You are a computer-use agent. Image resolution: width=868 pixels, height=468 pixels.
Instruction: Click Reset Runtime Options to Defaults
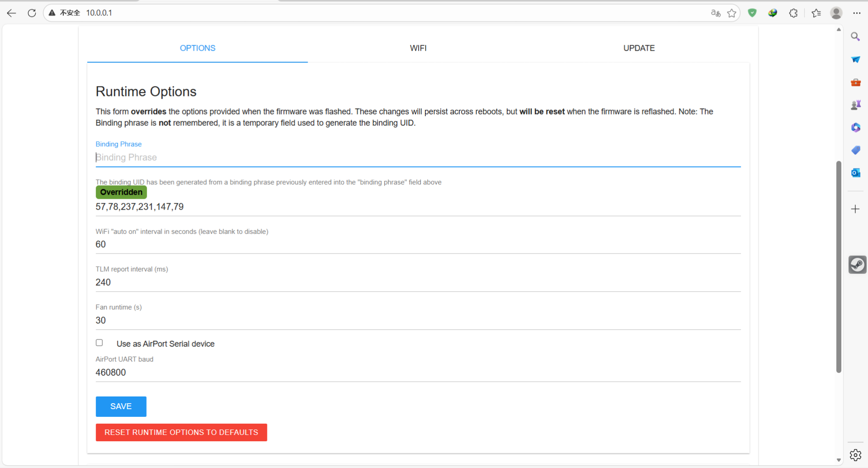pyautogui.click(x=181, y=432)
